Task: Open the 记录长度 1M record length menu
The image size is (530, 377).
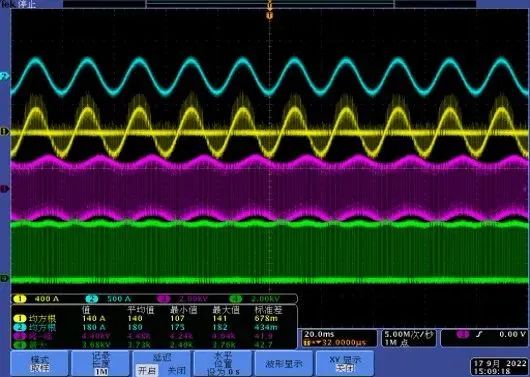Action: [x=100, y=363]
